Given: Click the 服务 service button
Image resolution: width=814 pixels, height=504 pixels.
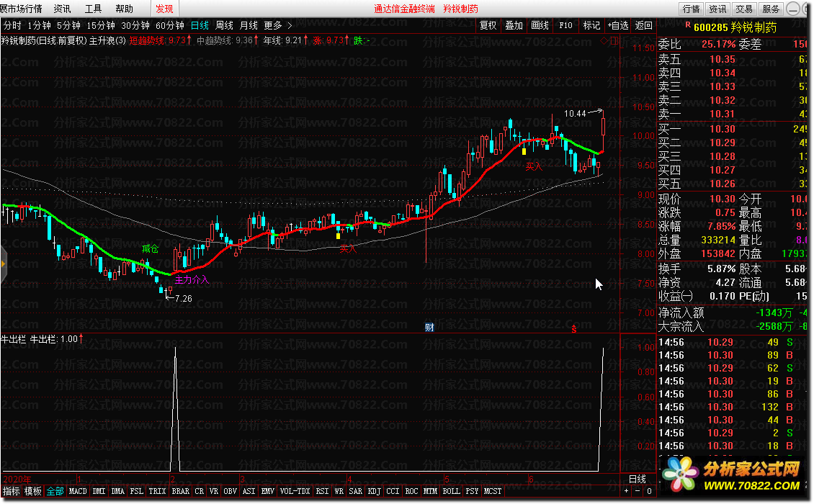Looking at the screenshot, I should pos(771,9).
